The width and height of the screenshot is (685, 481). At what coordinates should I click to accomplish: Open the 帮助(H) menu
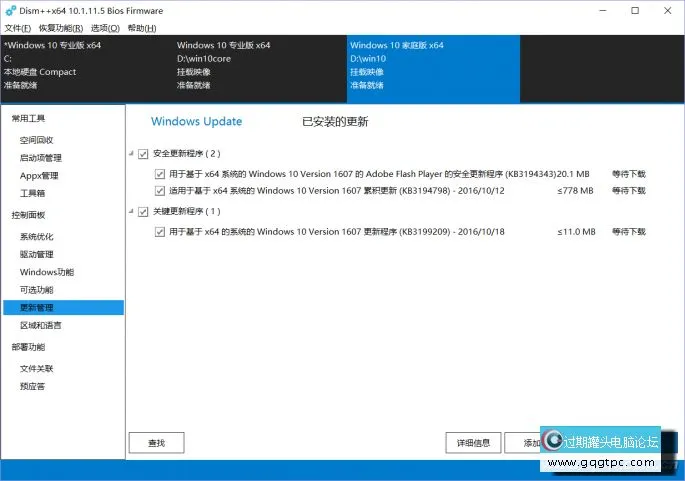(x=142, y=28)
